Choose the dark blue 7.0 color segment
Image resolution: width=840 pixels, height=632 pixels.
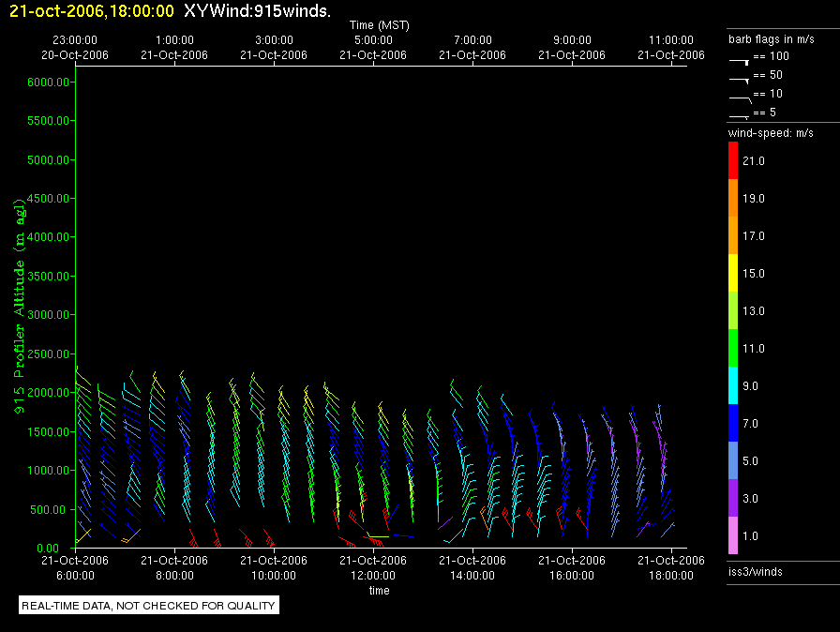pyautogui.click(x=733, y=423)
